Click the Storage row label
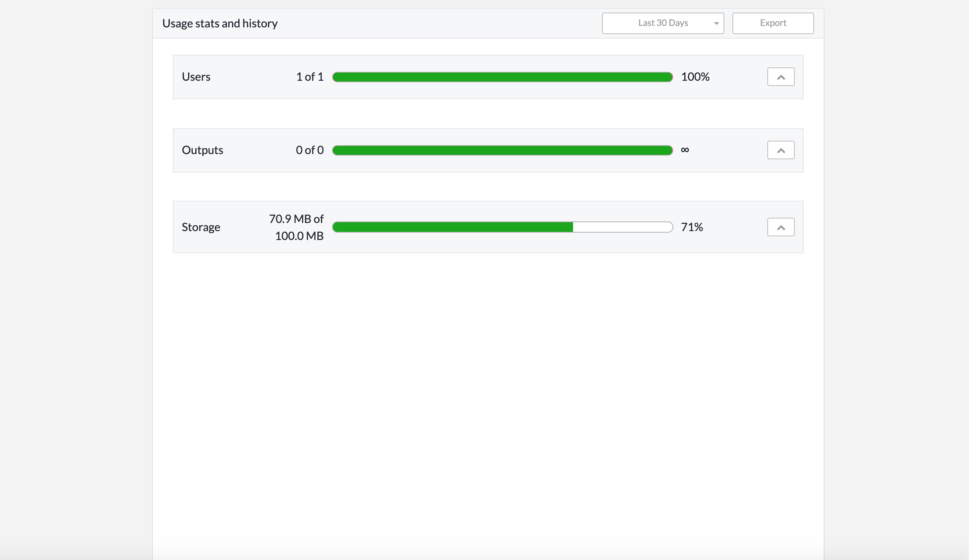This screenshot has width=969, height=560. pos(201,227)
